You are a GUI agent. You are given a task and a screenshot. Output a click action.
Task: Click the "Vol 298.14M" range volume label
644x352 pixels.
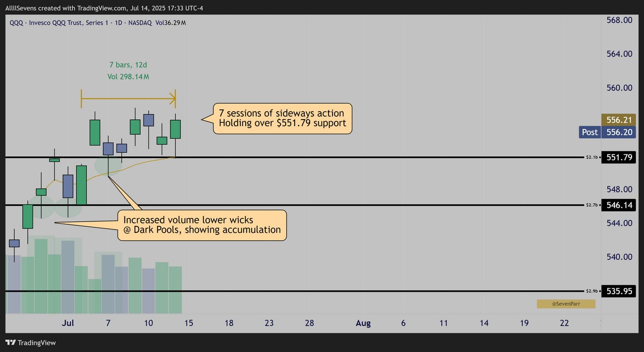pyautogui.click(x=128, y=76)
